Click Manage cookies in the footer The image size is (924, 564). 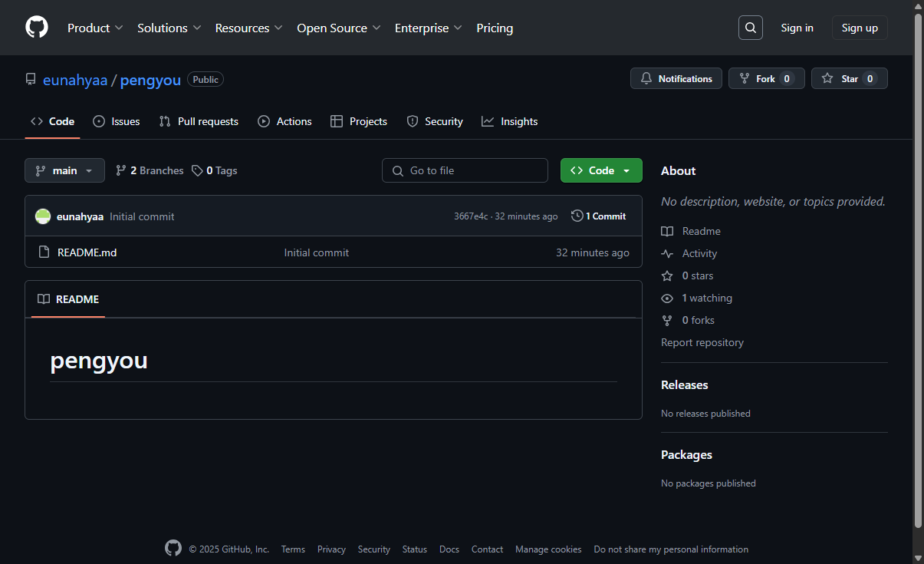[x=548, y=549]
